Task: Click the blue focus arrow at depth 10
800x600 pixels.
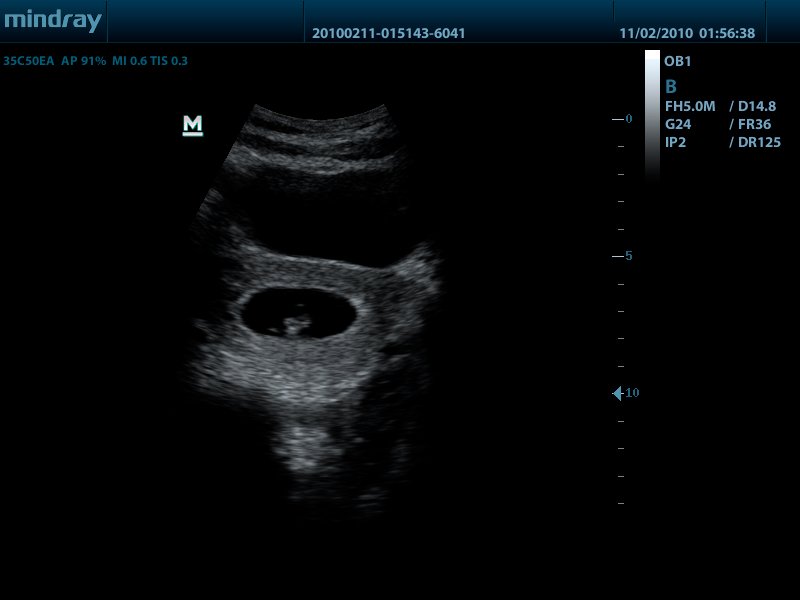Action: 617,393
